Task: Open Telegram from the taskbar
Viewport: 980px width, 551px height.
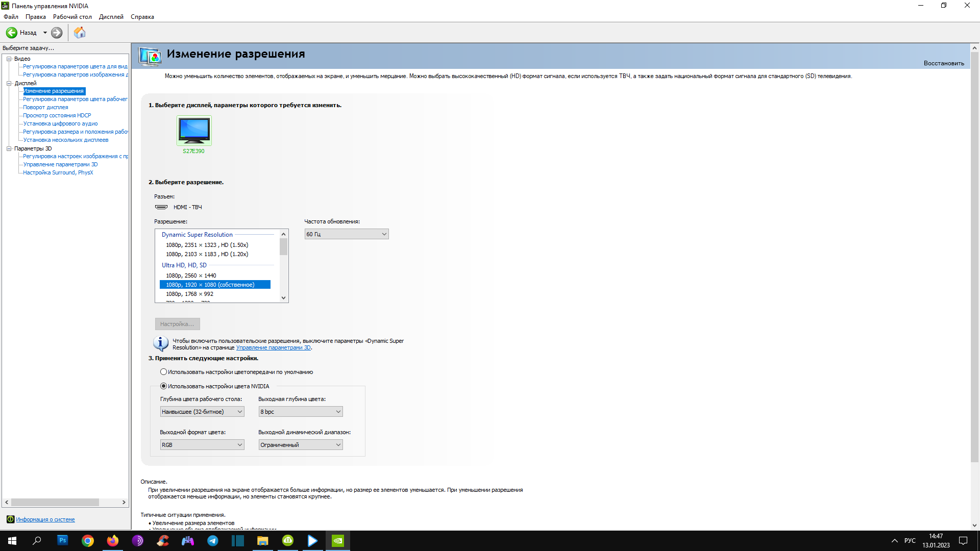Action: (x=213, y=541)
